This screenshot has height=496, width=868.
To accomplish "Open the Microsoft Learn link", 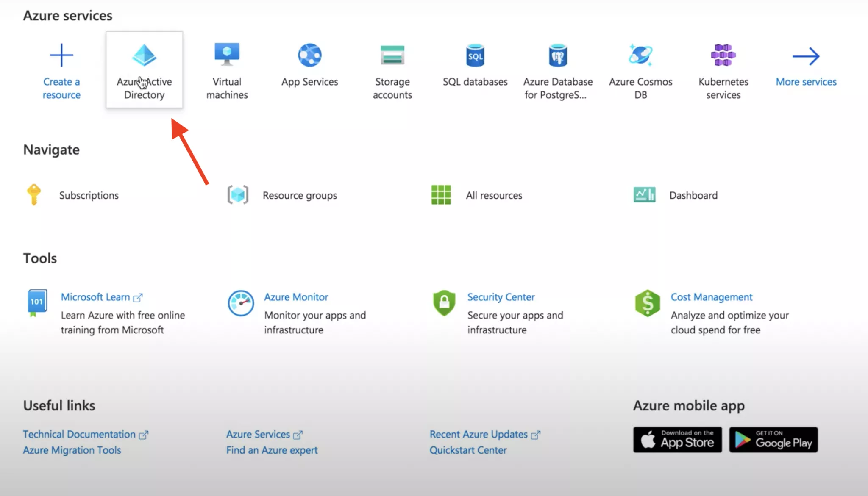I will pos(95,297).
